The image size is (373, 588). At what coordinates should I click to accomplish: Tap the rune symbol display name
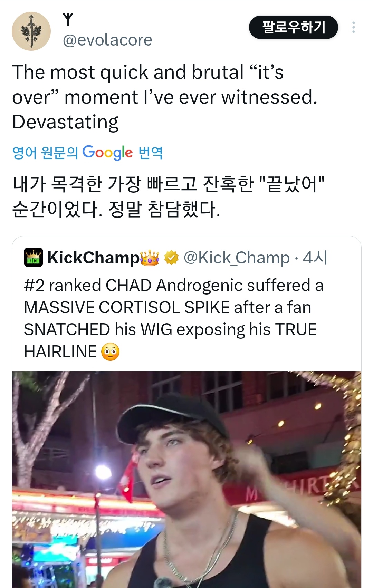coord(68,20)
